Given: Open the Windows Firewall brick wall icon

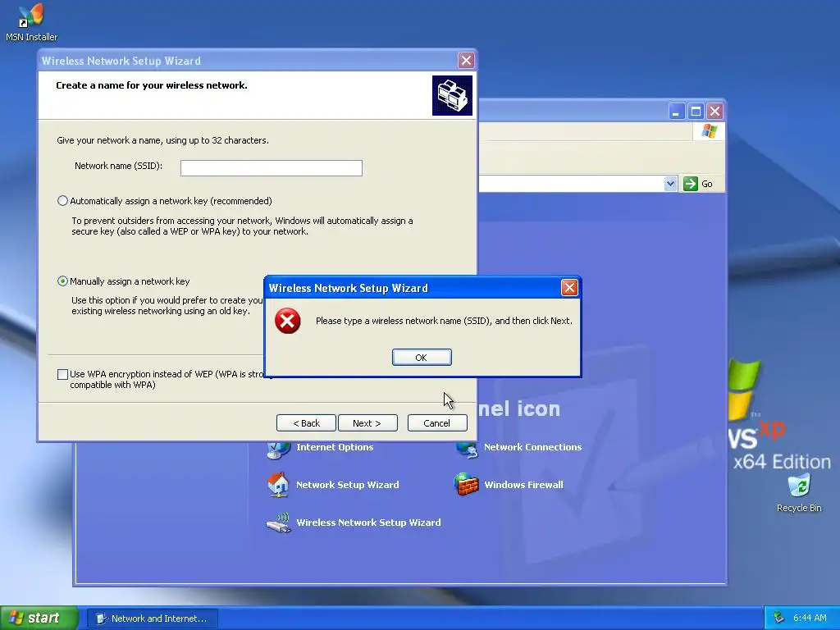Looking at the screenshot, I should 466,485.
